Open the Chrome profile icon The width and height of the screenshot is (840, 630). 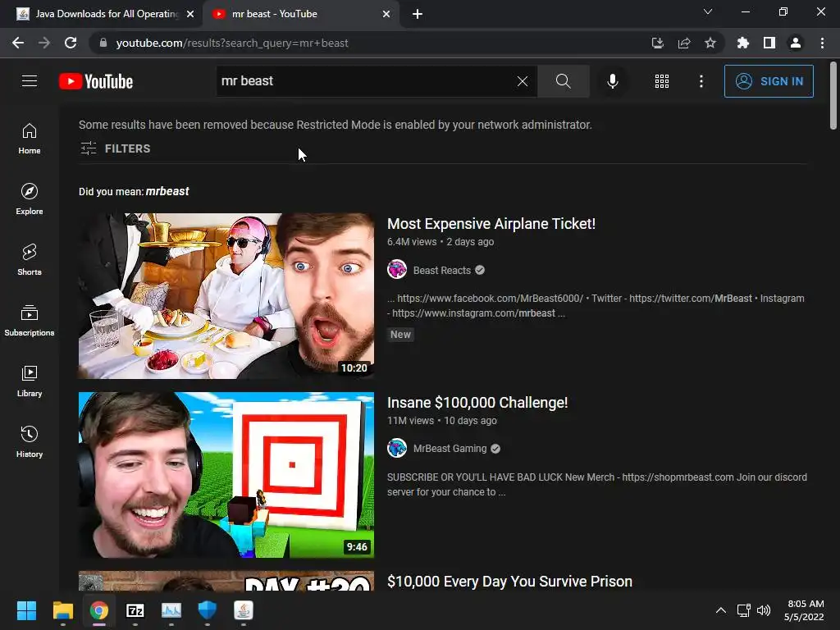click(796, 43)
